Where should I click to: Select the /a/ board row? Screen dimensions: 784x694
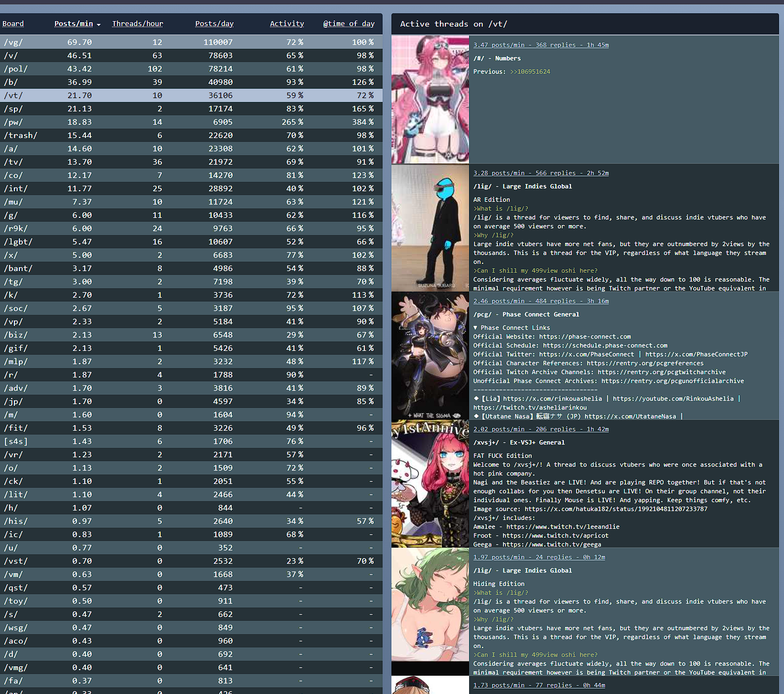[x=191, y=149]
